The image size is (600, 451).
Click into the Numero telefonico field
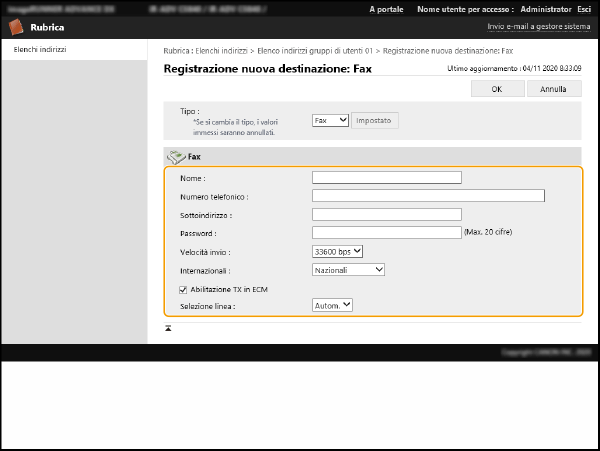(x=427, y=196)
